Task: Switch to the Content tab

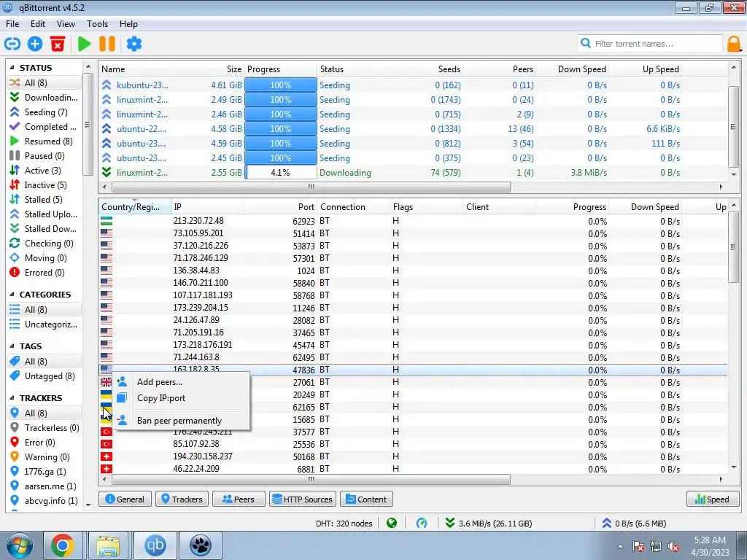Action: tap(366, 499)
